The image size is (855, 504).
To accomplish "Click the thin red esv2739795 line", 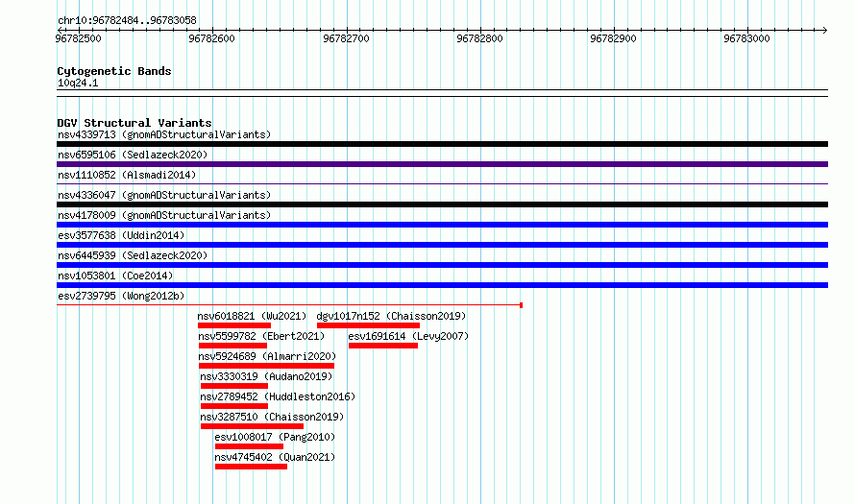I will click(289, 305).
